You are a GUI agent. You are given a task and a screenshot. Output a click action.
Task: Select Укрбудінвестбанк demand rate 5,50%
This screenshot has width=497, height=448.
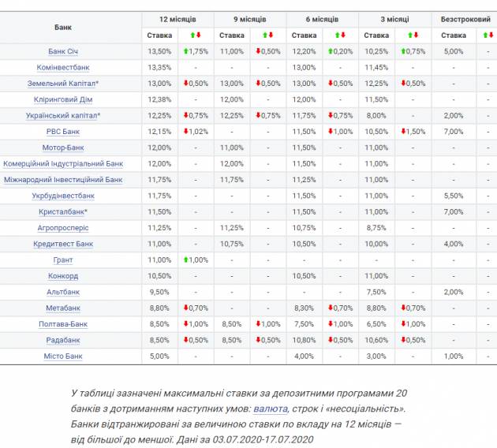[454, 196]
